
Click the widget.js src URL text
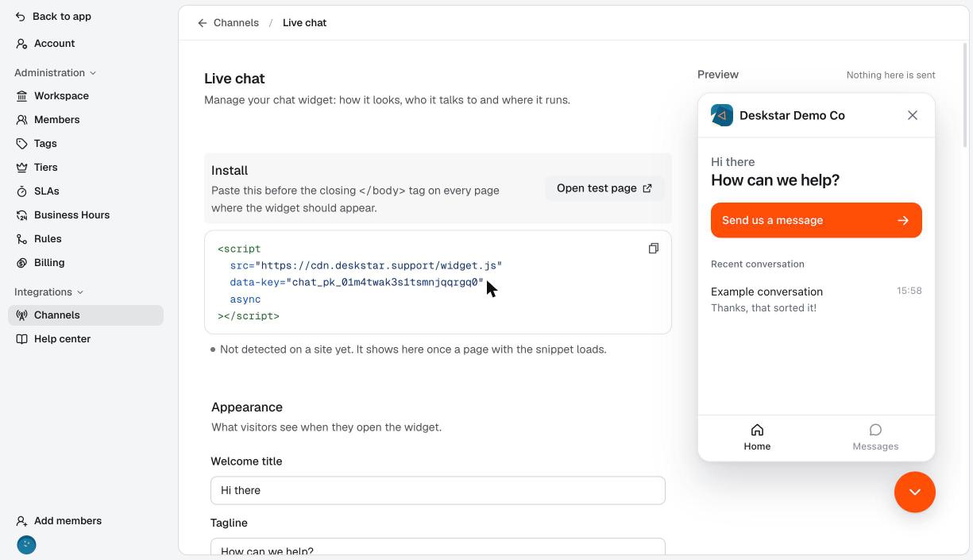coord(379,265)
